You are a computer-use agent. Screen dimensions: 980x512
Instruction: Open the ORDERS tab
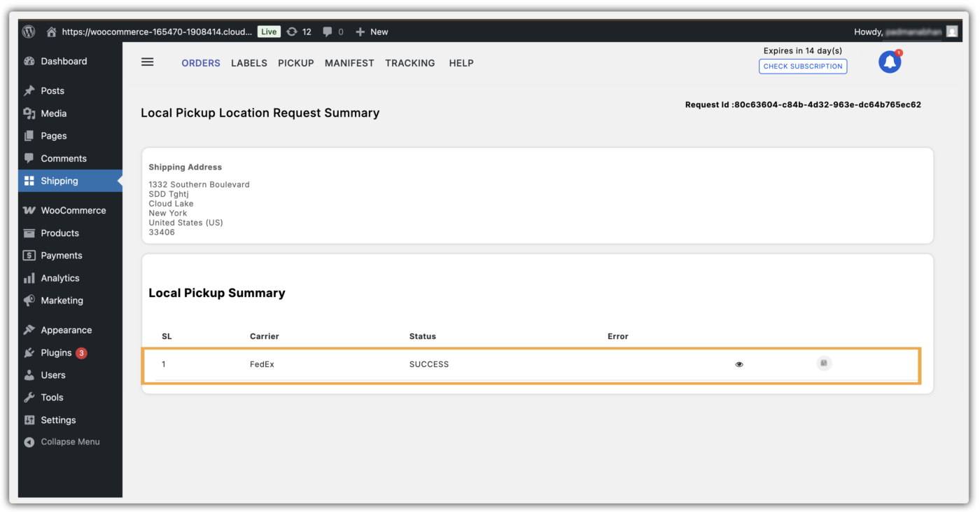[201, 63]
